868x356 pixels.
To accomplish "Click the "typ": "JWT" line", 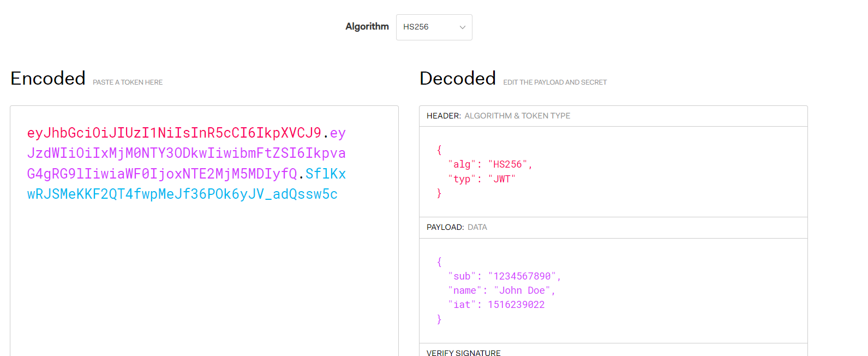I will tap(482, 179).
